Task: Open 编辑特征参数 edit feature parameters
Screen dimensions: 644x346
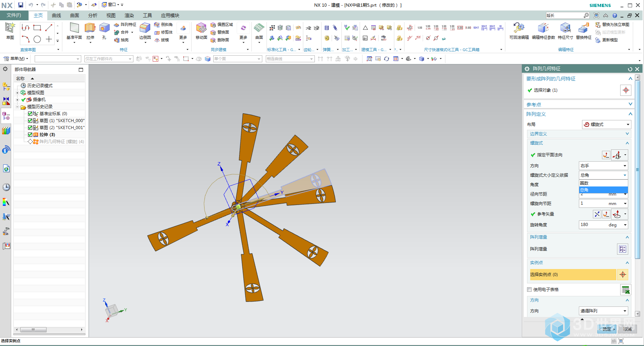Action: point(543,31)
